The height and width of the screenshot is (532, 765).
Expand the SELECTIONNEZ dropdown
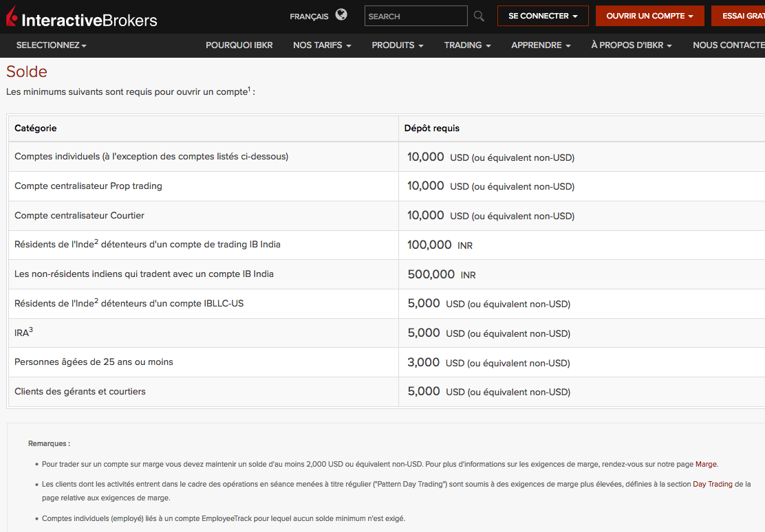pos(51,45)
